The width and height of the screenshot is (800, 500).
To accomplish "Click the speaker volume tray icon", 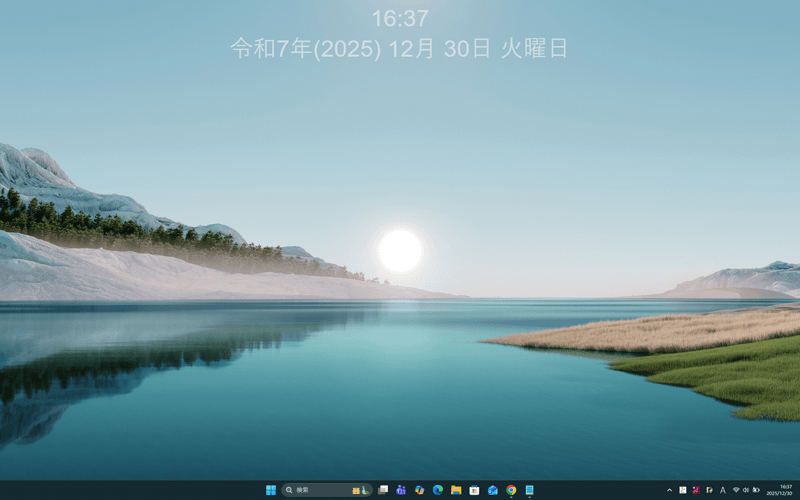I will click(746, 490).
